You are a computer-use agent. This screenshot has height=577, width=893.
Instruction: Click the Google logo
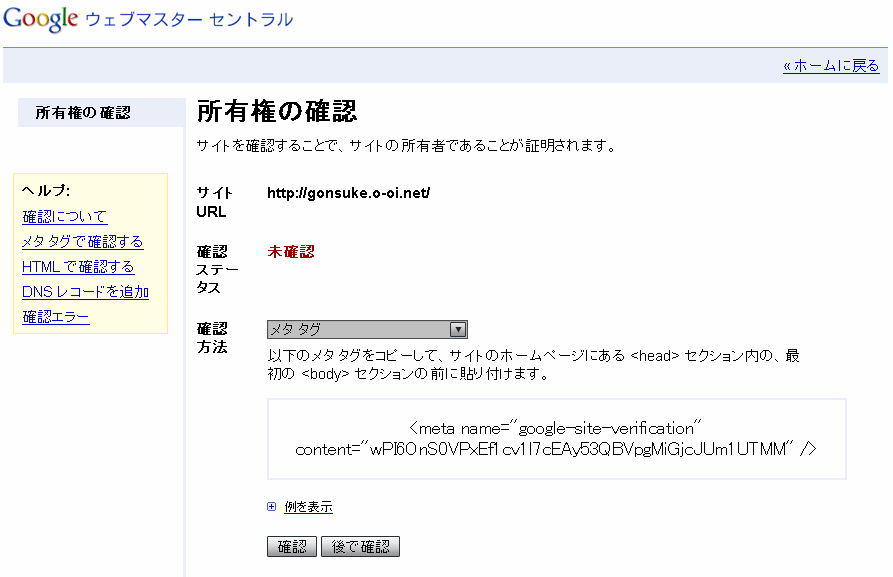point(40,19)
